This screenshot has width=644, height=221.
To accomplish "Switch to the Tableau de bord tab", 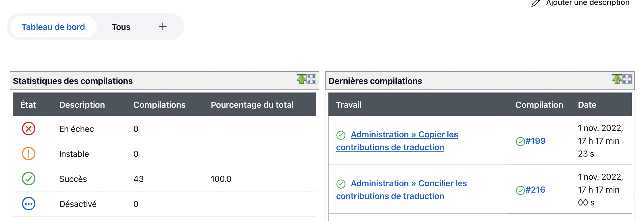I will (x=53, y=27).
